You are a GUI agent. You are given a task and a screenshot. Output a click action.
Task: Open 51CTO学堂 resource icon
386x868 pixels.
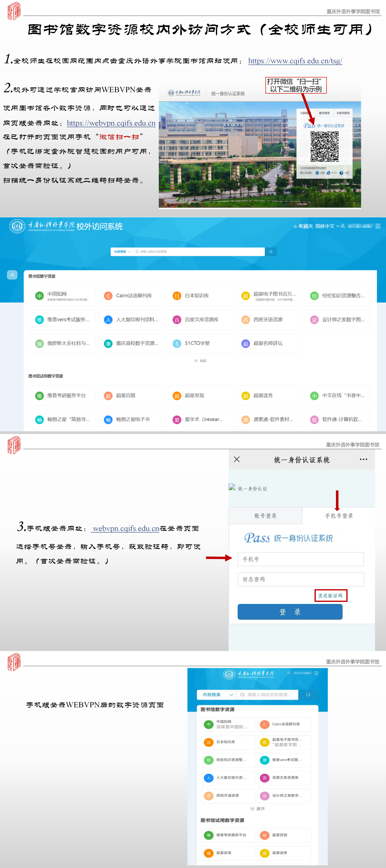(x=177, y=344)
